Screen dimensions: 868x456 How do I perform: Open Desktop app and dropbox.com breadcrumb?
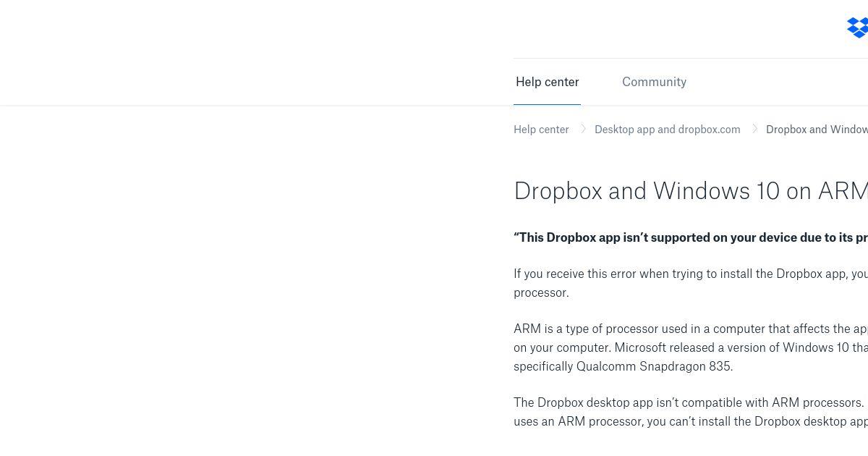point(667,130)
